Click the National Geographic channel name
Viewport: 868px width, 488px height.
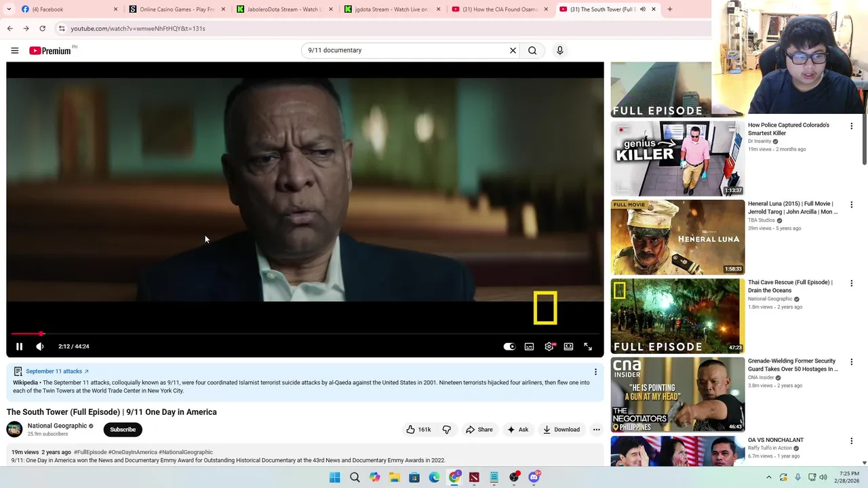(57, 426)
